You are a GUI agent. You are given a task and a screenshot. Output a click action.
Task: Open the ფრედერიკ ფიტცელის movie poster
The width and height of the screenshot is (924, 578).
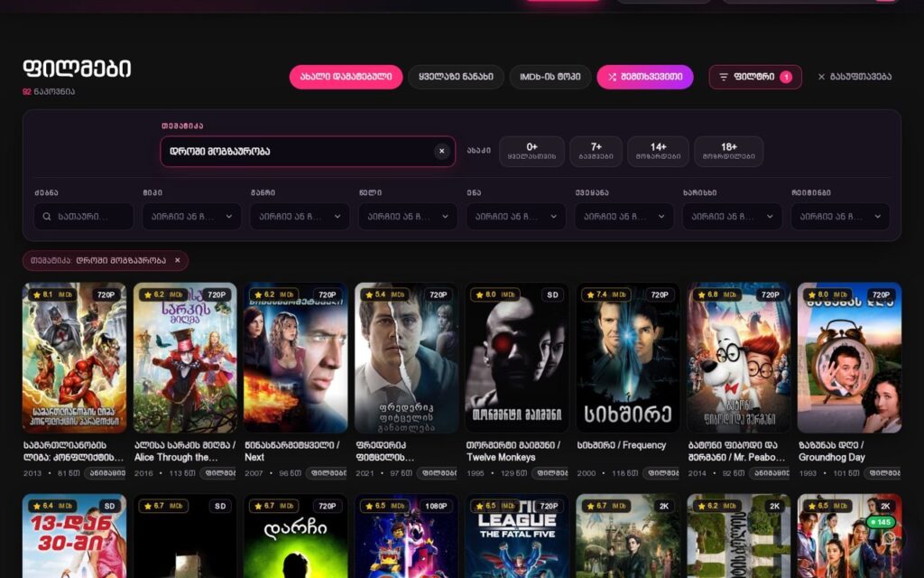[407, 358]
